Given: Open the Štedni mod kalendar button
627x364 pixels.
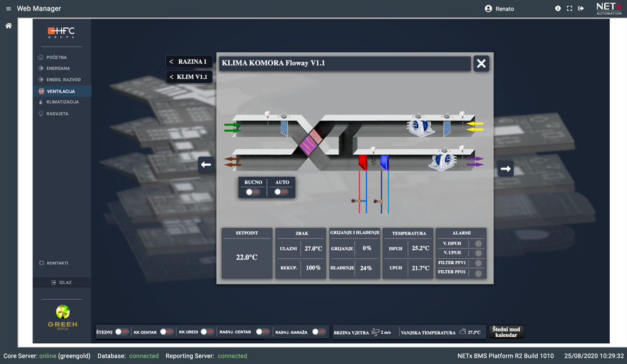Looking at the screenshot, I should click(x=506, y=332).
